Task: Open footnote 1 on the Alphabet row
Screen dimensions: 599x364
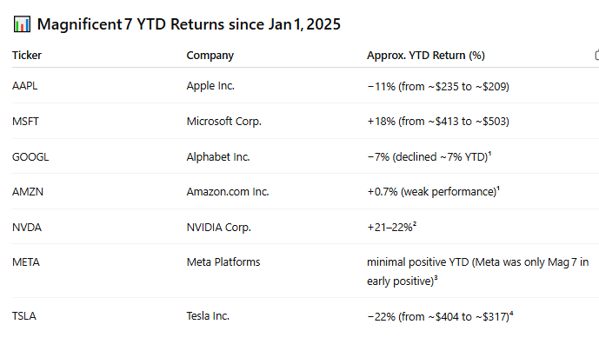Action: click(x=491, y=155)
